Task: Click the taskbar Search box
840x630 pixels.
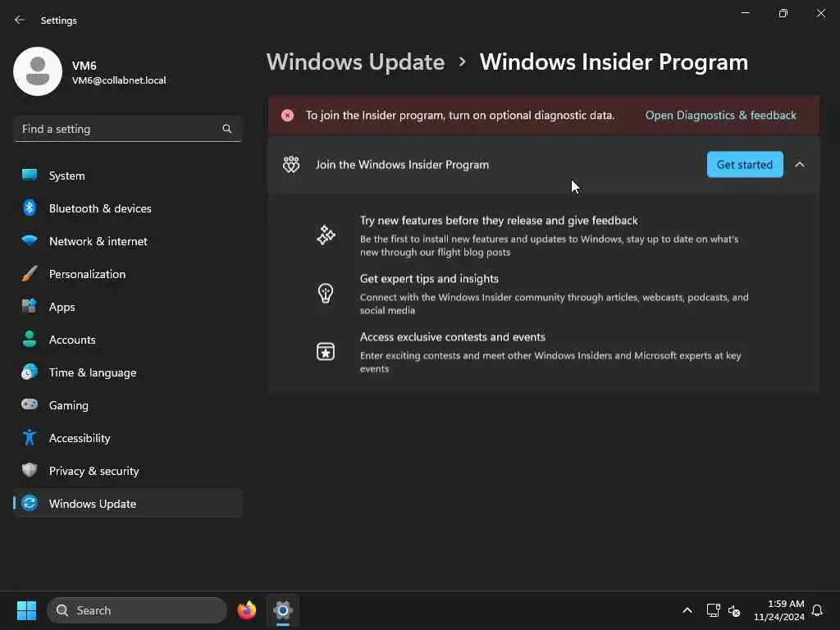Action: (x=137, y=610)
